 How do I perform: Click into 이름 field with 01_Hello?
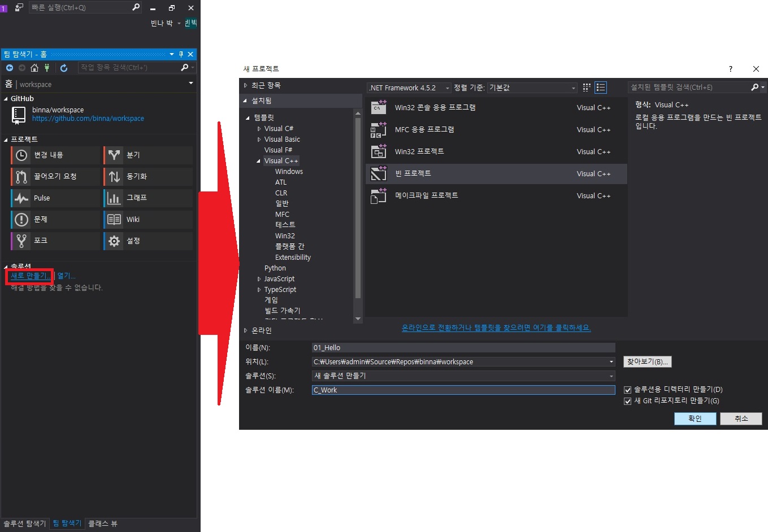click(463, 348)
